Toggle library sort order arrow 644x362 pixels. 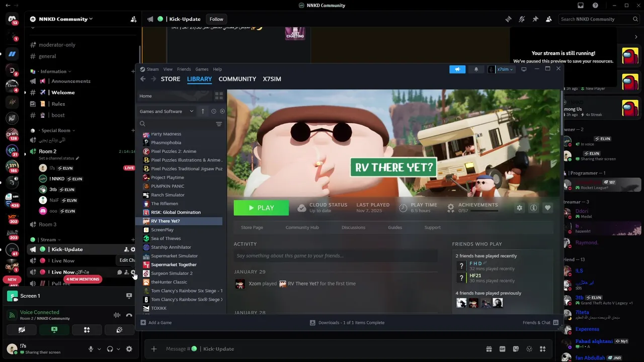point(203,111)
